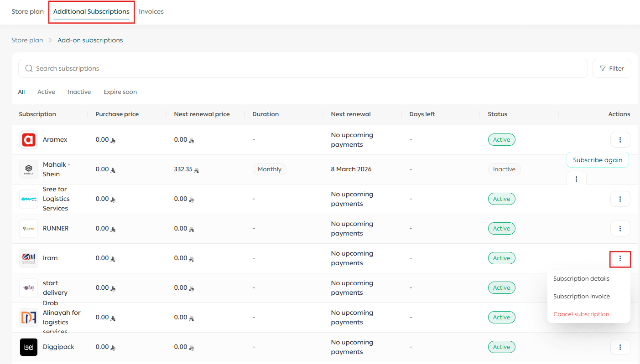Screen dimensions: 640x364
Task: Click the RUNNER logo icon
Action: (x=29, y=229)
